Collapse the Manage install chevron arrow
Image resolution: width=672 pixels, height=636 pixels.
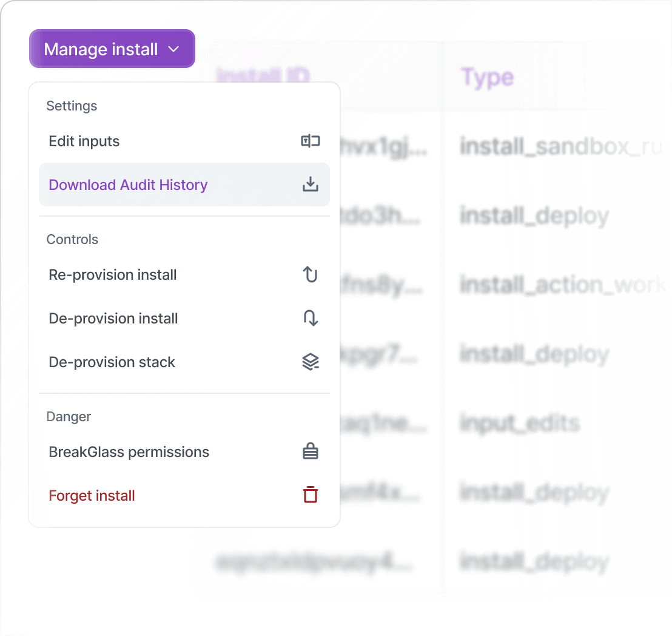173,49
